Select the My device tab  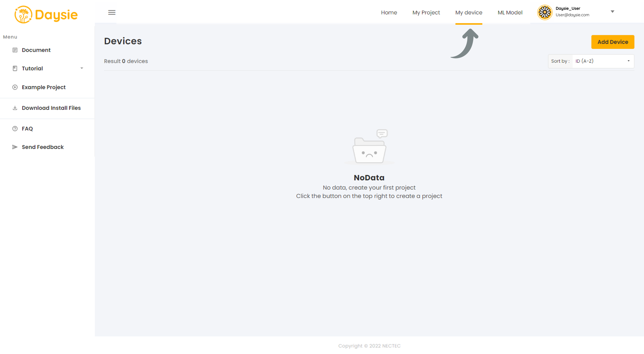(x=469, y=12)
